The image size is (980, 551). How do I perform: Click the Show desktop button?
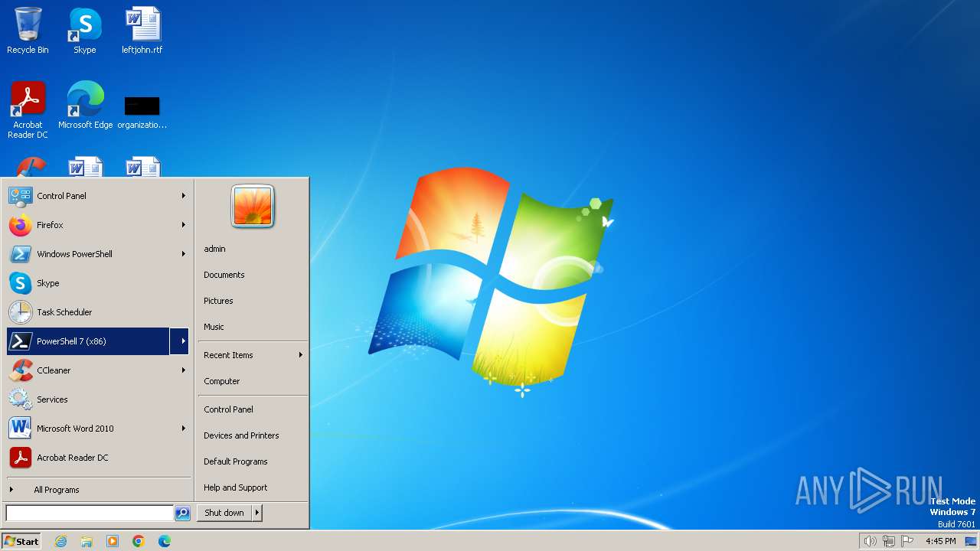pyautogui.click(x=971, y=541)
